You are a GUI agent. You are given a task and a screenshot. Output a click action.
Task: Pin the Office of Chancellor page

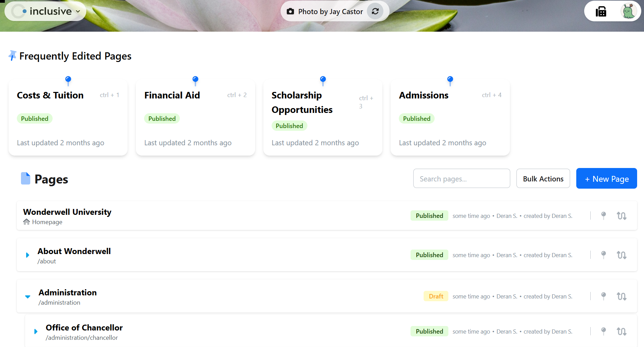603,331
